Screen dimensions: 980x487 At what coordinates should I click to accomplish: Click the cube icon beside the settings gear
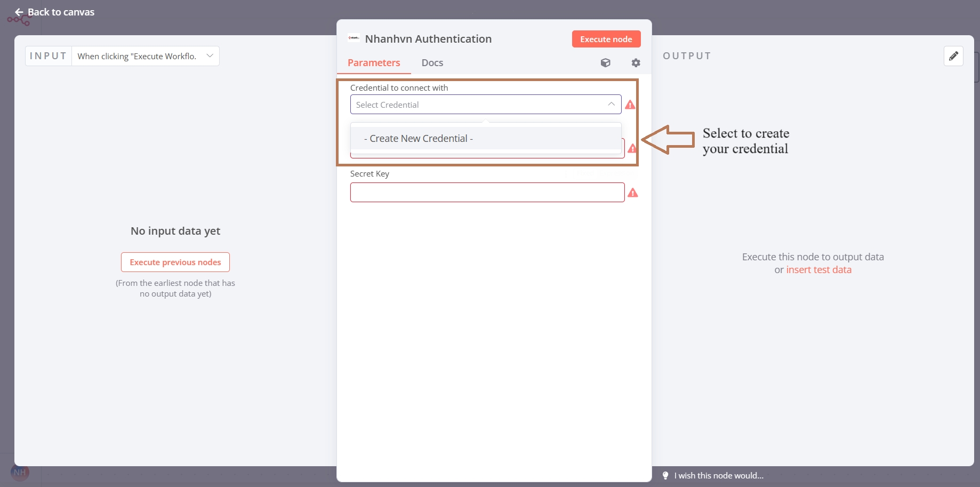[x=605, y=63]
